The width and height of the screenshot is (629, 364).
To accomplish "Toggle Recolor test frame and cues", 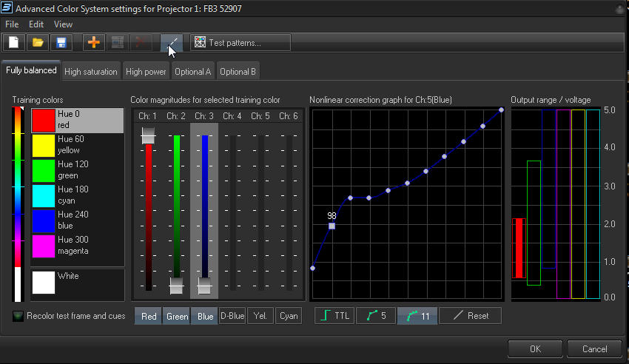I will pos(18,316).
